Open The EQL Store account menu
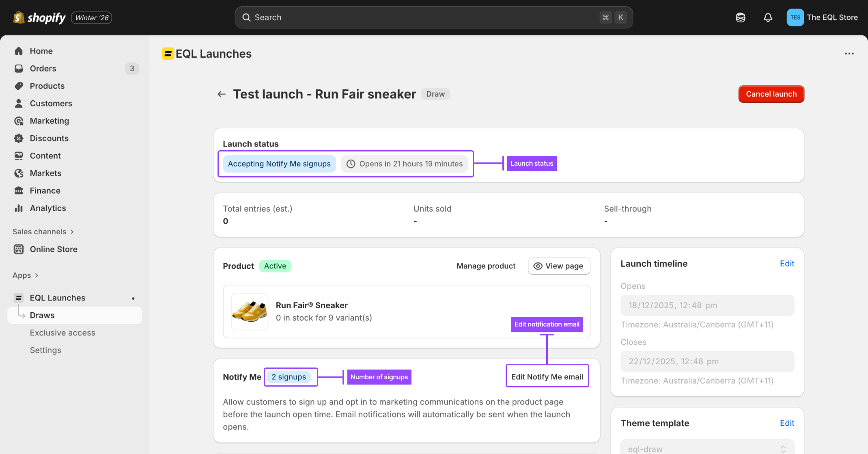Viewport: 868px width, 454px height. 822,17
